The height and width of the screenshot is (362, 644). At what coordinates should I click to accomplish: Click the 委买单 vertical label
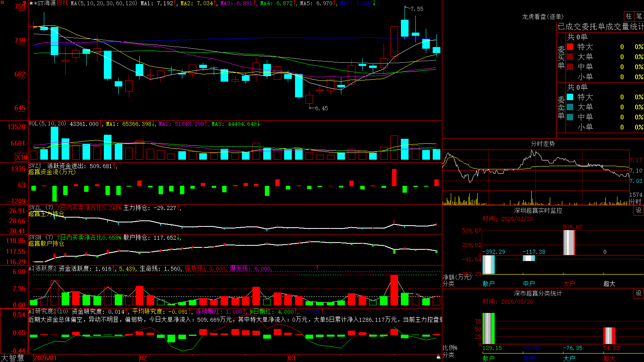[x=561, y=58]
